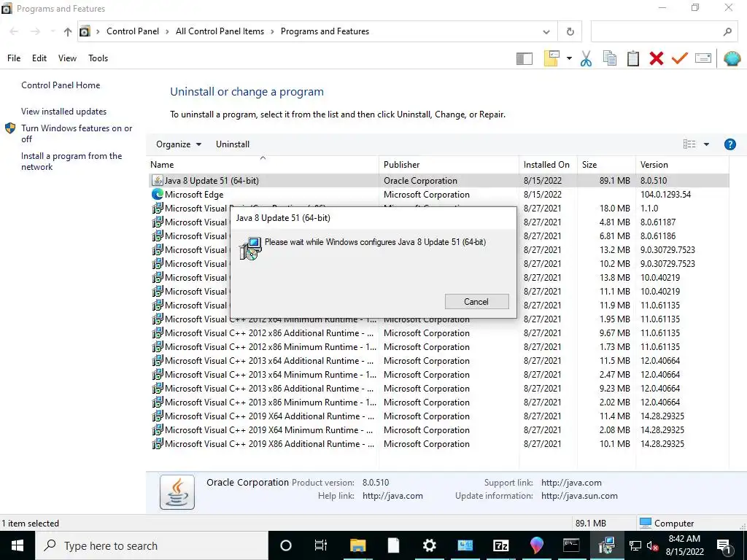Open 7-Zip from the taskbar

click(x=500, y=545)
